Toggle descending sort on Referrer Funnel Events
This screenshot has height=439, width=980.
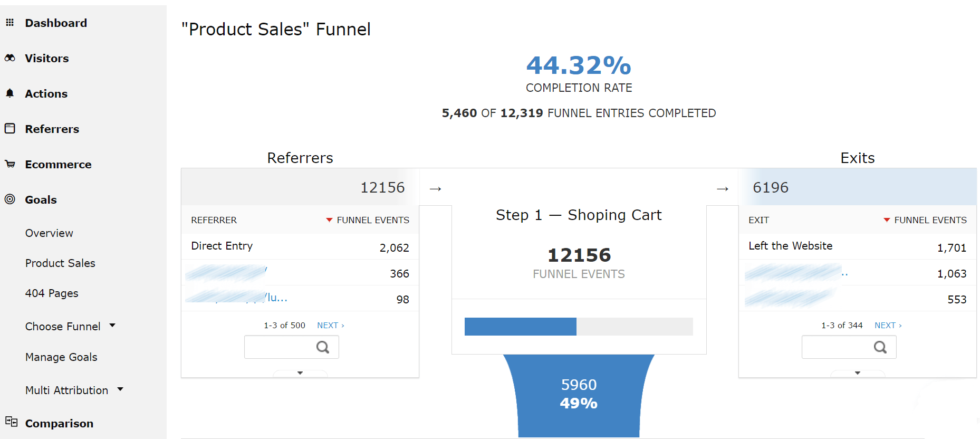tap(329, 220)
